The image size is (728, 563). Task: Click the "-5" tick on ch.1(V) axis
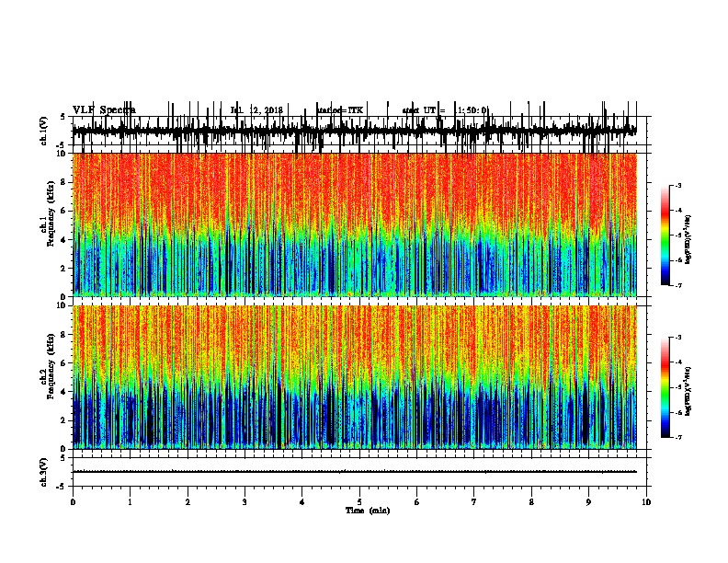[x=62, y=145]
